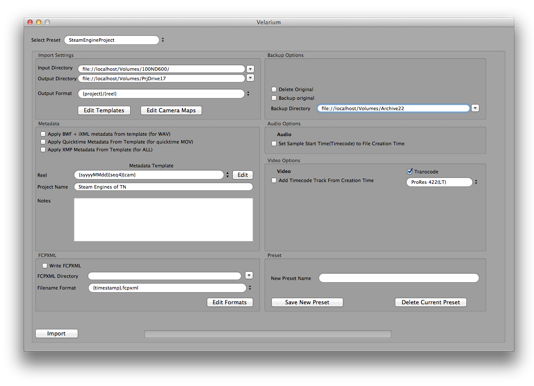Screen dimensions: 534x386
Task: Click the Save New Preset button
Action: tap(307, 302)
